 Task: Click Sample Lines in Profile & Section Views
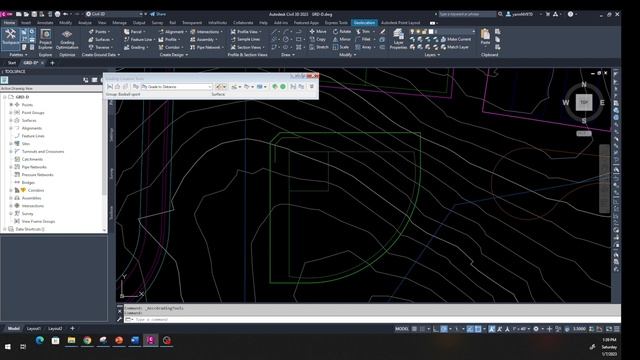pos(245,39)
